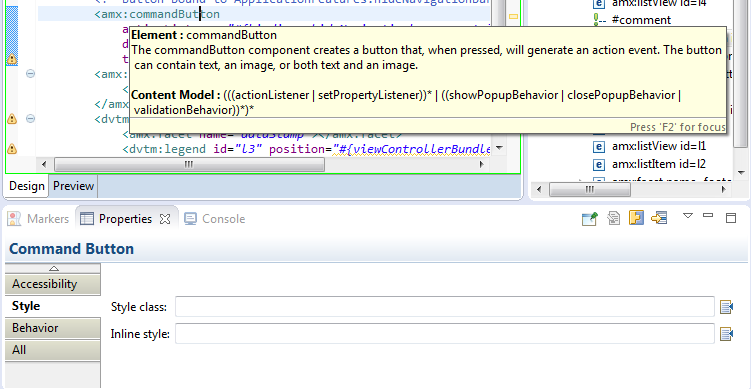Show Behavior properties section
This screenshot has height=389, width=751.
53,328
